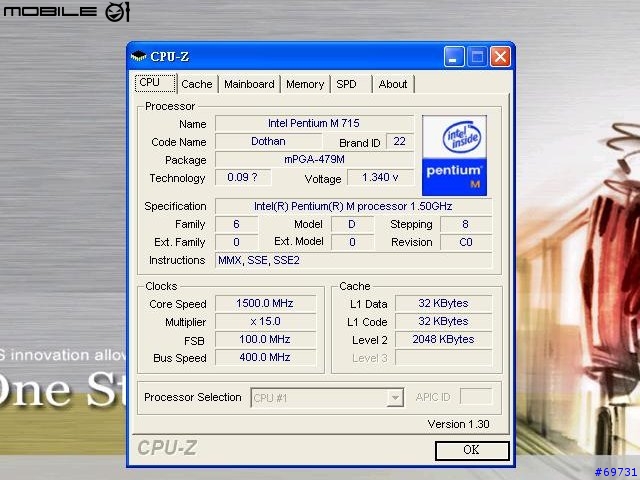The width and height of the screenshot is (640, 480).
Task: Click the FSB value 100.0 MHz
Action: [265, 339]
